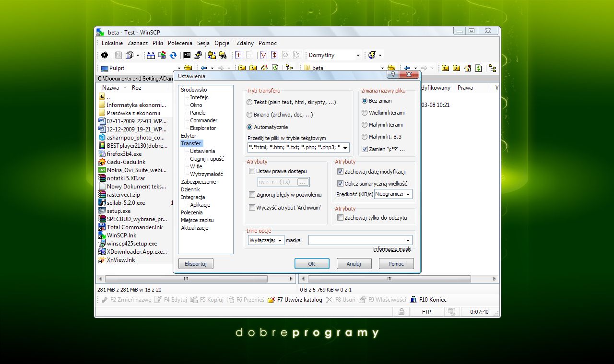Open the black console terminal icon
Image resolution: width=614 pixels, height=364 pixels.
pyautogui.click(x=187, y=55)
